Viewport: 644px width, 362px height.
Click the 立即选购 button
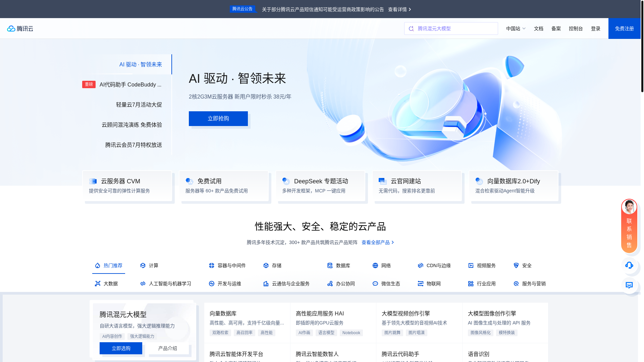click(121, 348)
